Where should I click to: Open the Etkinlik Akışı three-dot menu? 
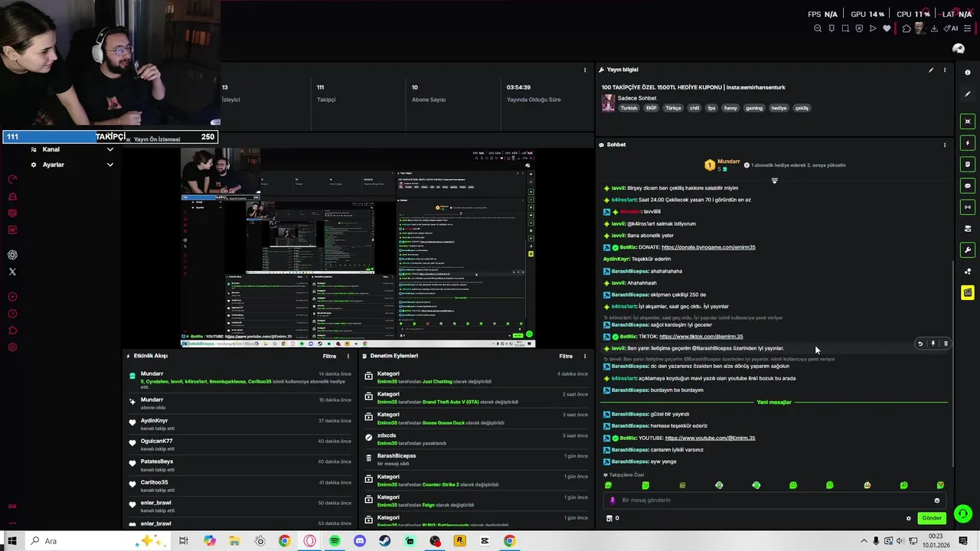point(348,356)
